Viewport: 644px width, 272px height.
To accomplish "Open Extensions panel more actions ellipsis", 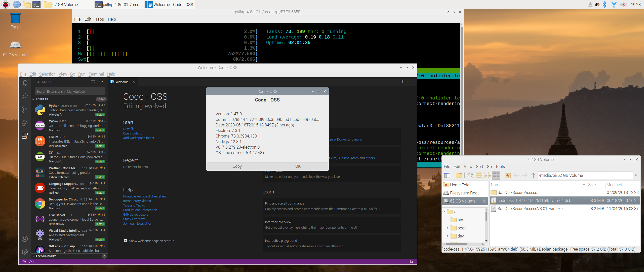I will (101, 82).
